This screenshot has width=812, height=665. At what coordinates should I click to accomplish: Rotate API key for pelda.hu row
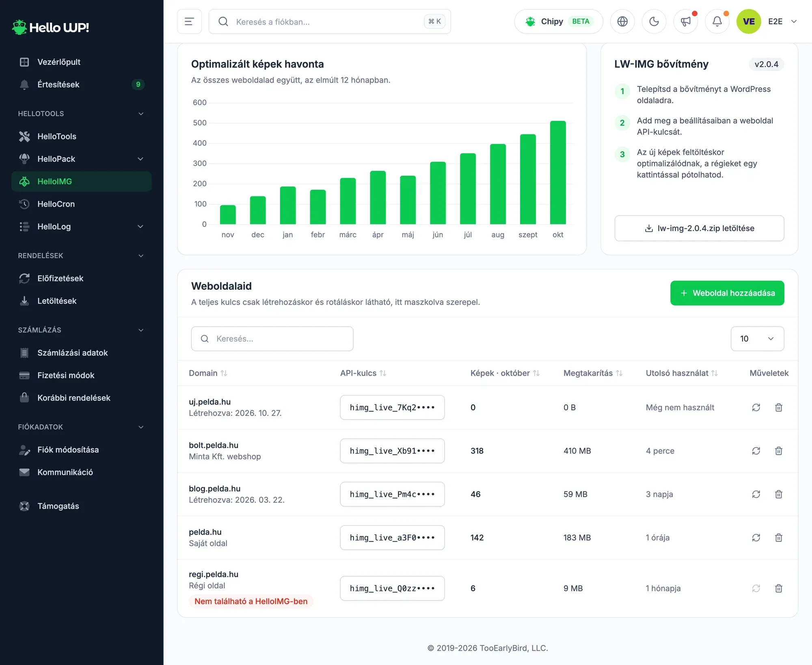756,538
